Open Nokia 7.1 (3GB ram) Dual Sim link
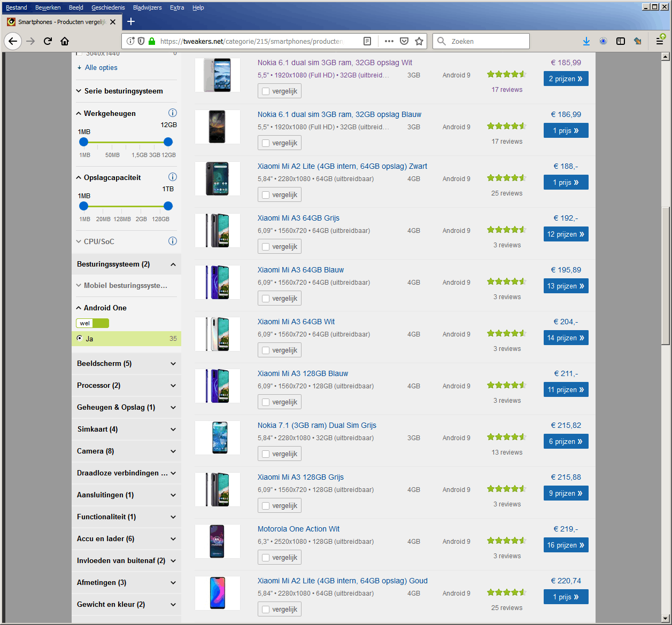 click(x=317, y=425)
